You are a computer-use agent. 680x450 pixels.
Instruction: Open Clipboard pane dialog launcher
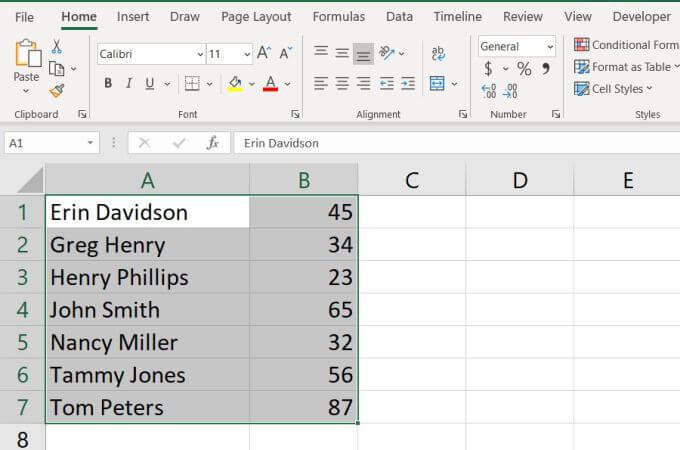[x=82, y=114]
